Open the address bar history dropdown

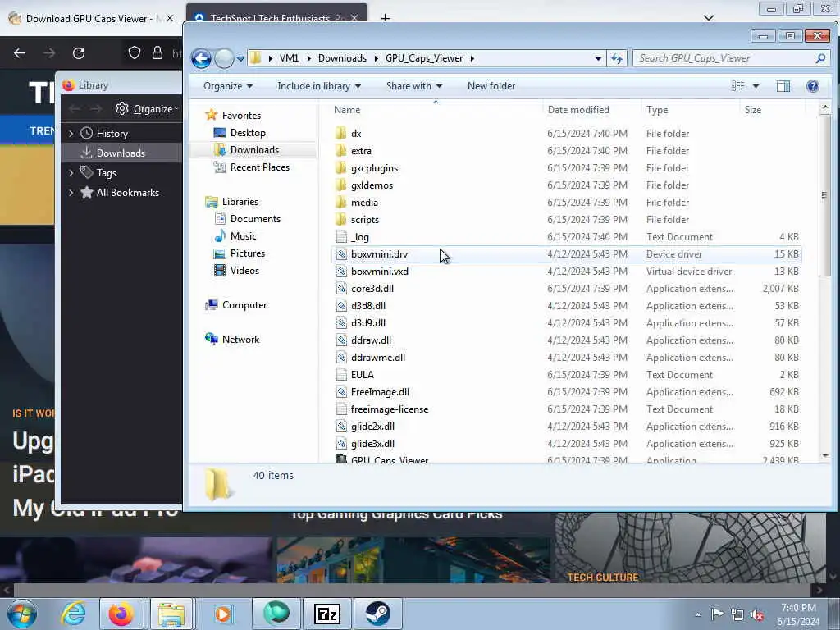pos(598,58)
